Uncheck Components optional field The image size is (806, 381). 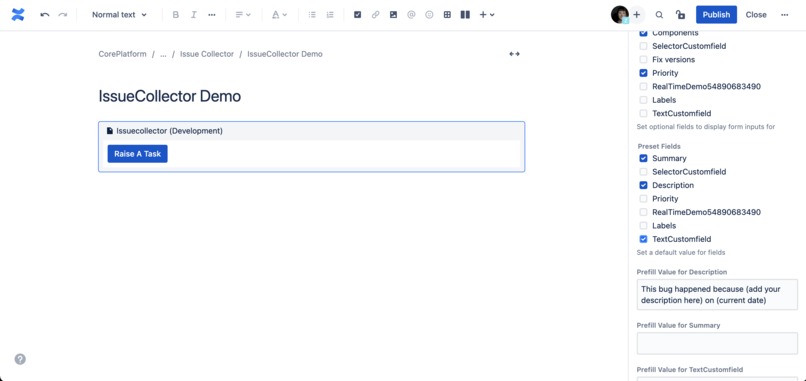tap(643, 33)
